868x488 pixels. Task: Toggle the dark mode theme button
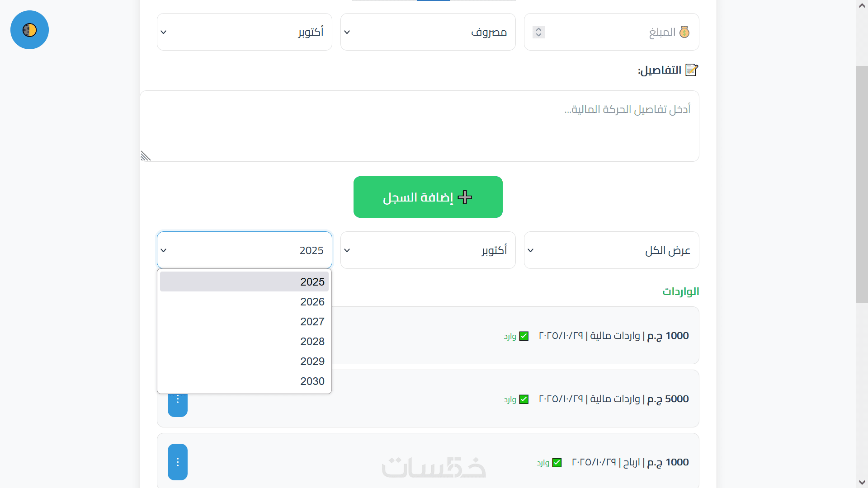(29, 30)
